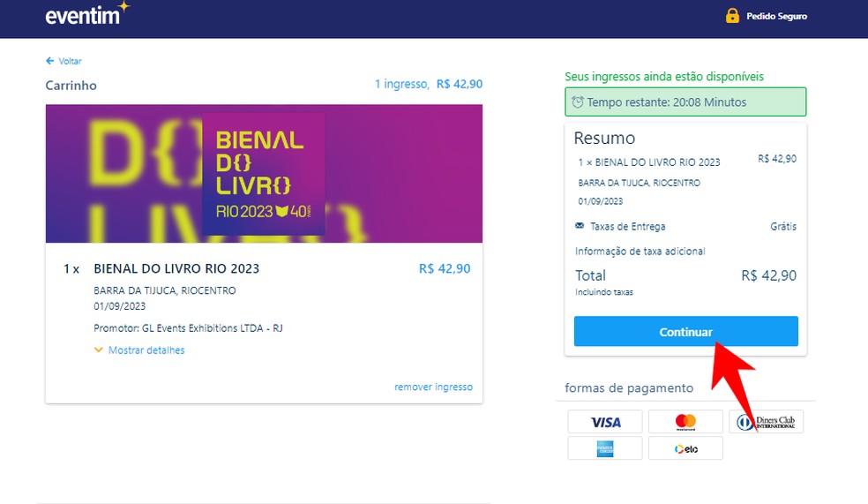
Task: Click the Visa payment logo
Action: [605, 422]
